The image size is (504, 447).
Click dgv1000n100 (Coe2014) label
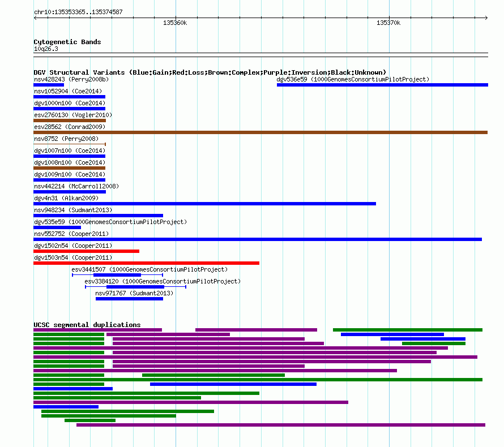click(x=70, y=103)
